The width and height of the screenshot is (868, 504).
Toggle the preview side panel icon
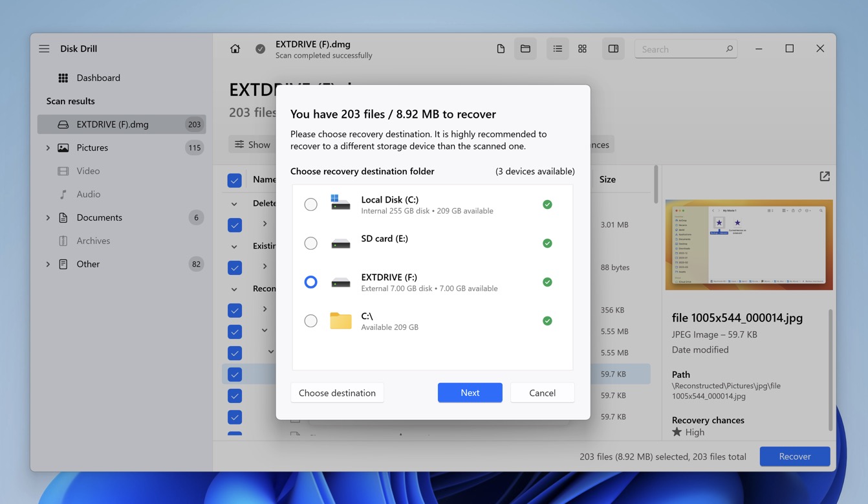pyautogui.click(x=613, y=49)
